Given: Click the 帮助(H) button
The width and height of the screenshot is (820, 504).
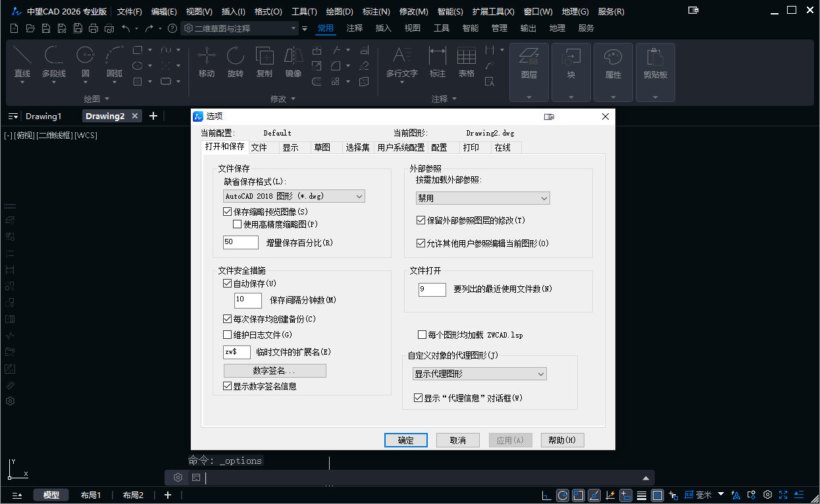Looking at the screenshot, I should coord(562,440).
